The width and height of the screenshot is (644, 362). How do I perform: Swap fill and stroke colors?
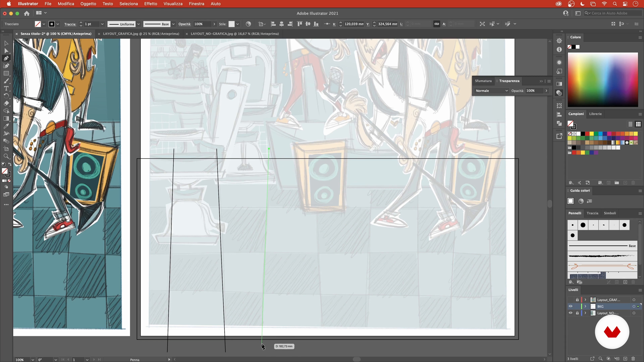coord(10,164)
